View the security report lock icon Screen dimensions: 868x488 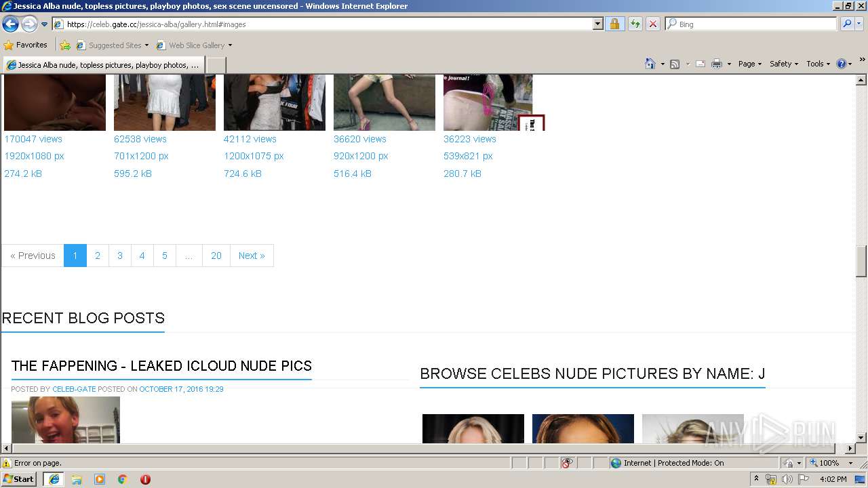(x=614, y=24)
